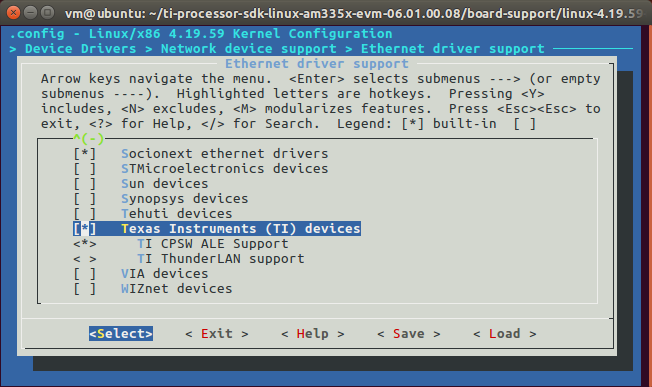This screenshot has width=652, height=387.
Task: Click the minimize window button
Action: (30, 12)
